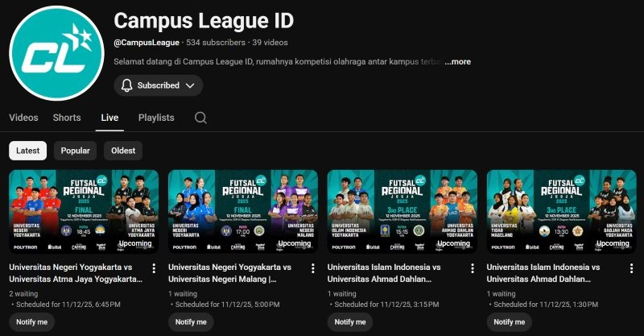The height and width of the screenshot is (336, 644).
Task: Expand the Subscribed dropdown chevron
Action: (190, 85)
